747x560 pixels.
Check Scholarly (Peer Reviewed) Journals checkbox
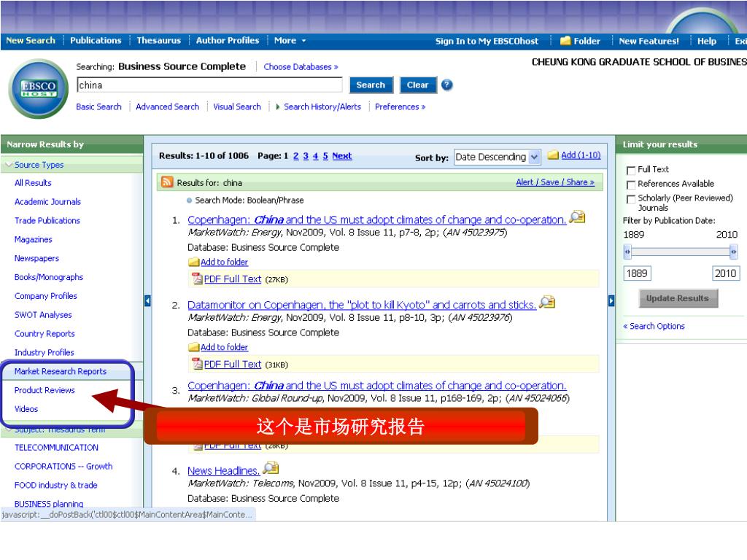pos(631,198)
